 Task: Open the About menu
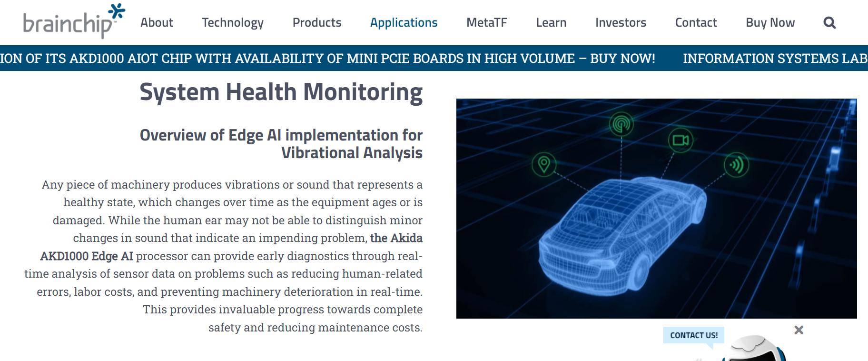click(157, 23)
